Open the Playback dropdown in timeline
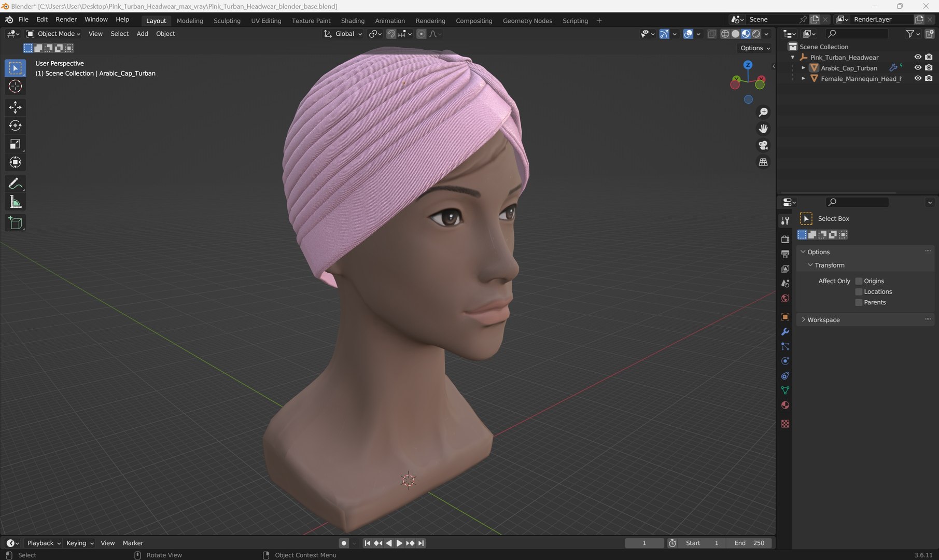Viewport: 939px width, 560px height. tap(44, 543)
